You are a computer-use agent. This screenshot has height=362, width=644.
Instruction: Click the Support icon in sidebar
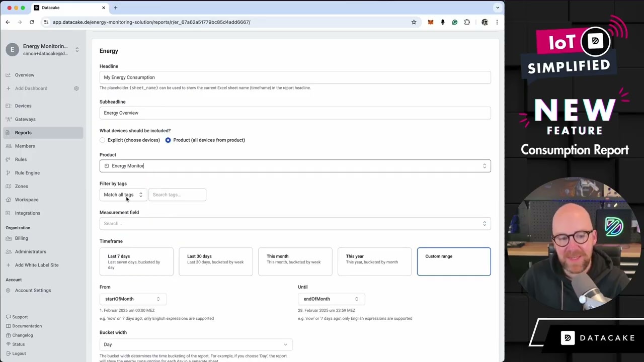pos(8,317)
